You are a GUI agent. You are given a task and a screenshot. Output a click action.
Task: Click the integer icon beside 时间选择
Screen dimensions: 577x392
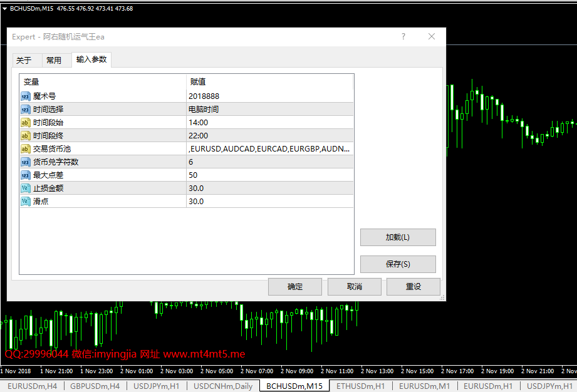point(25,110)
